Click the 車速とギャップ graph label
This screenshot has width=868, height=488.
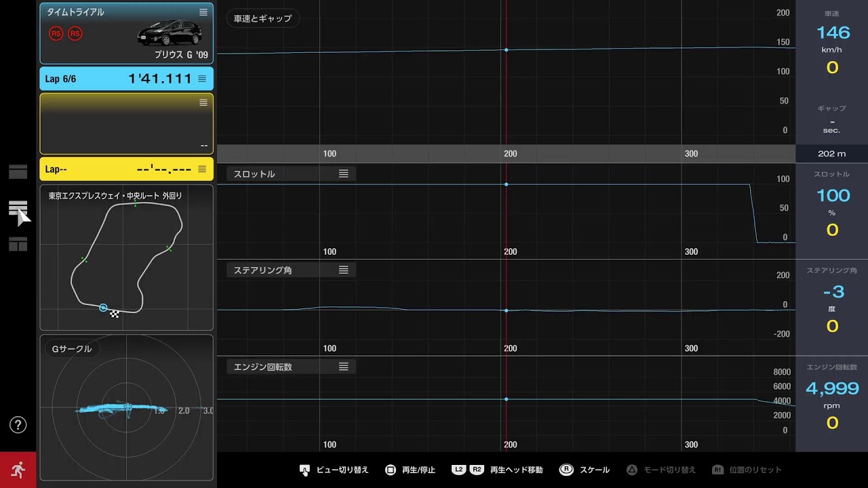tap(262, 18)
